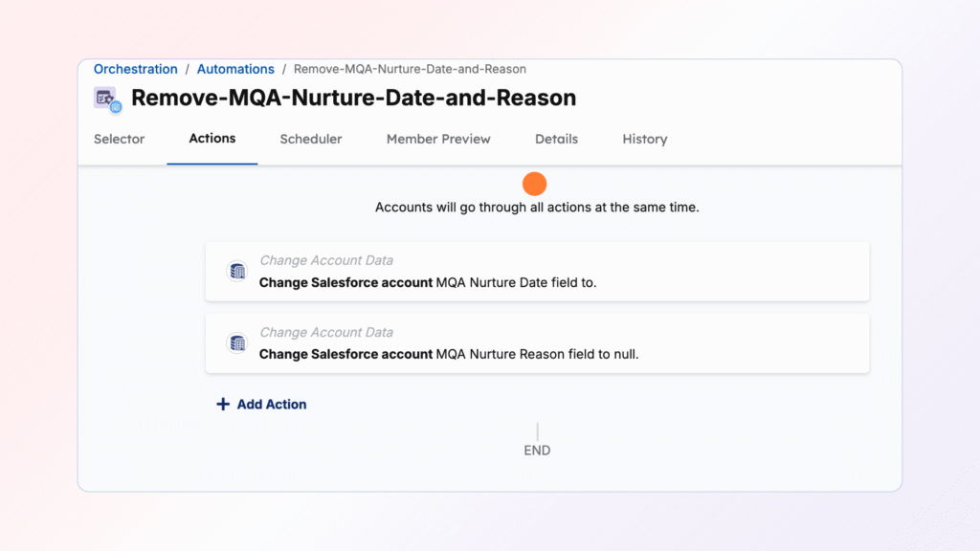Click the Change Account Data icon on the first action
The height and width of the screenshot is (551, 980).
click(x=236, y=270)
